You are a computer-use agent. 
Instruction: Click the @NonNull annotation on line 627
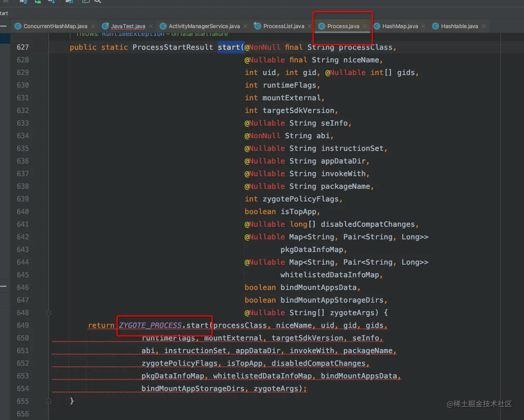click(x=262, y=47)
